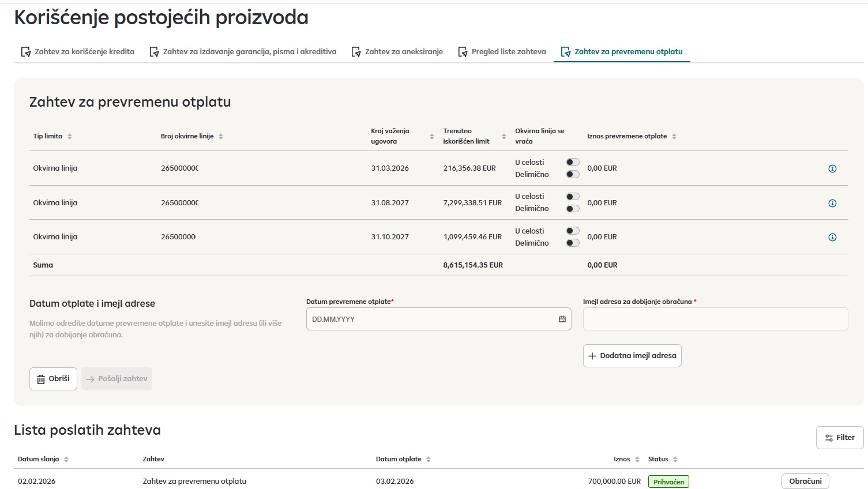Sort by Iznos prevremene otplate

[x=674, y=137]
